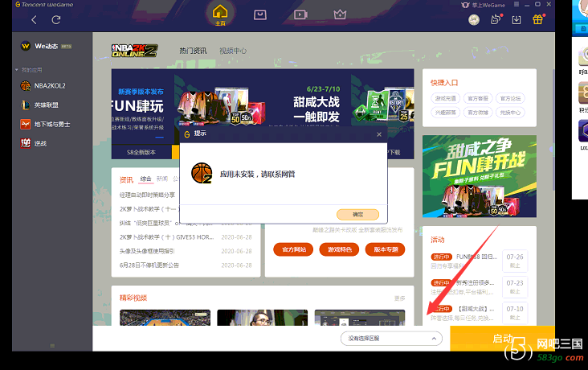
Task: Open the third video thumbnail in 精彩视频
Action: (x=360, y=318)
